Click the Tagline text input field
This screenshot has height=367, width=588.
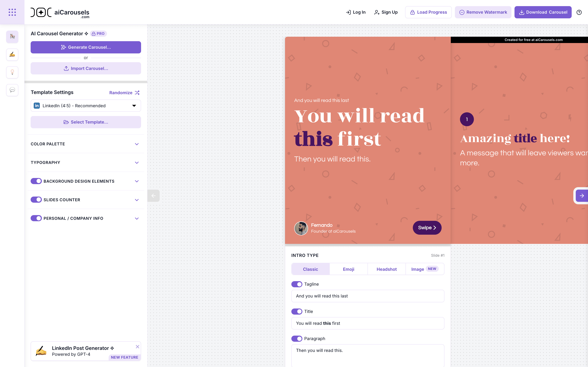pos(367,296)
